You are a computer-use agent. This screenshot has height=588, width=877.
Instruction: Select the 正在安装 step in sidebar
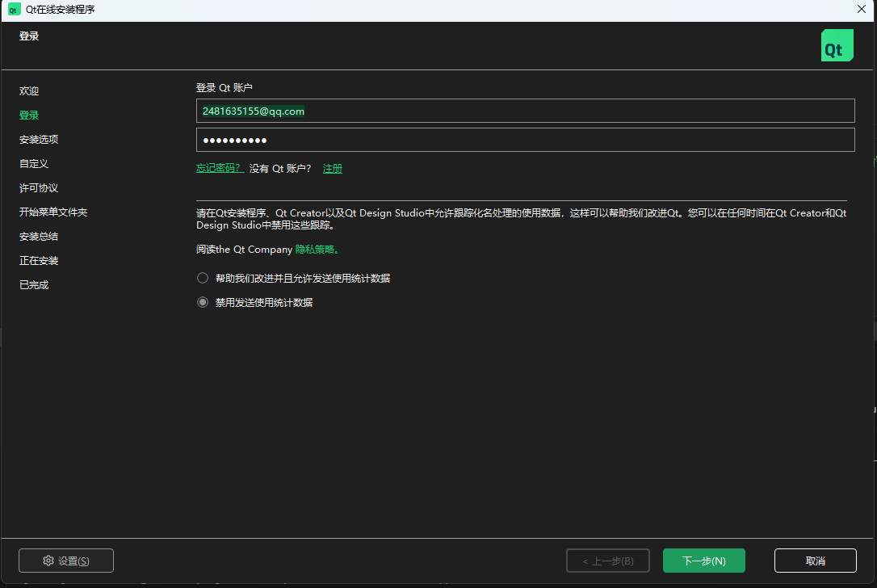tap(39, 261)
